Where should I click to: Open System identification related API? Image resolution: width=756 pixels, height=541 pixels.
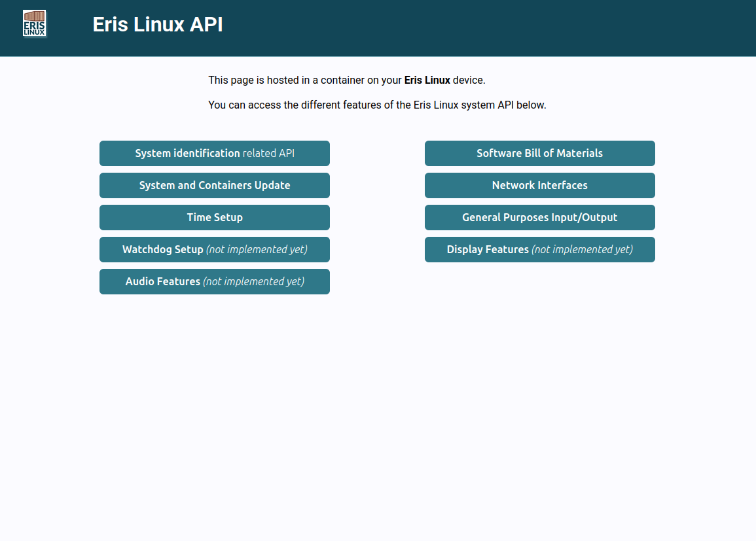[215, 153]
